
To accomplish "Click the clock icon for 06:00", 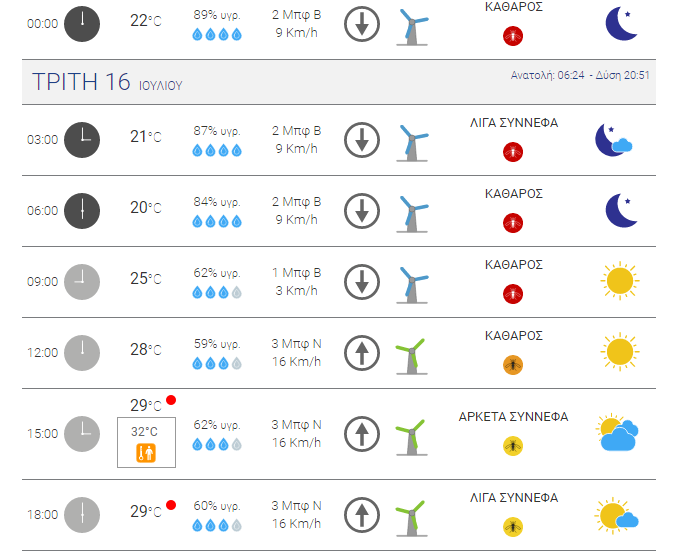I will click(x=82, y=211).
